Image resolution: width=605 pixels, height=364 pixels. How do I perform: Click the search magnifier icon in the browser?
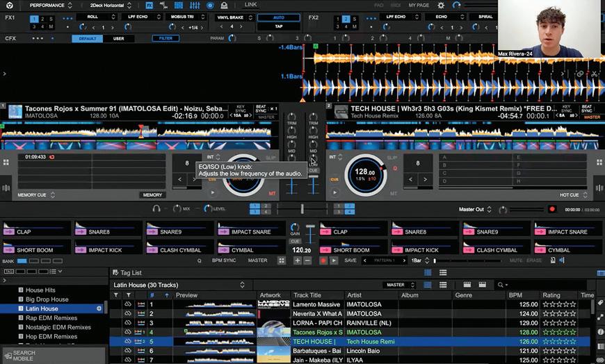tap(501, 285)
